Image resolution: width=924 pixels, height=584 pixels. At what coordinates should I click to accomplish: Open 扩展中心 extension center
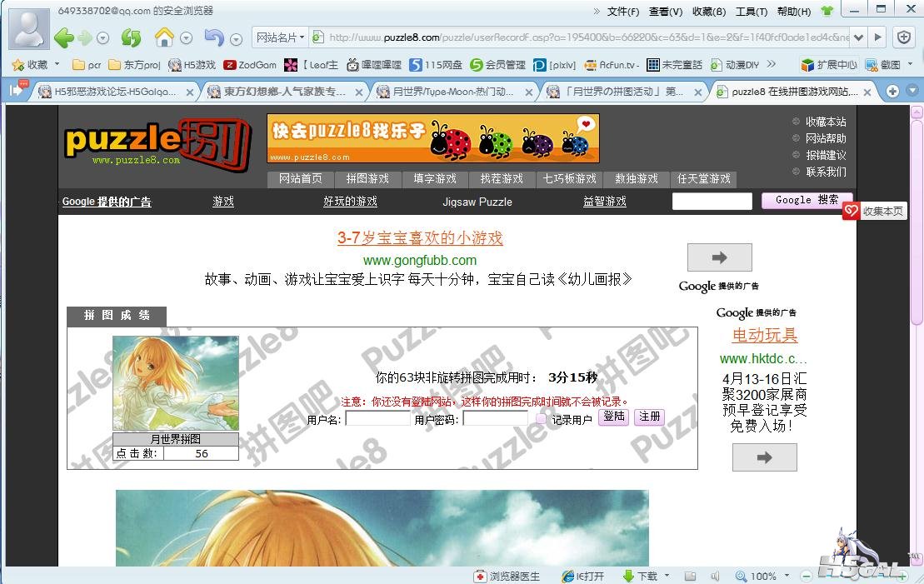(x=829, y=65)
